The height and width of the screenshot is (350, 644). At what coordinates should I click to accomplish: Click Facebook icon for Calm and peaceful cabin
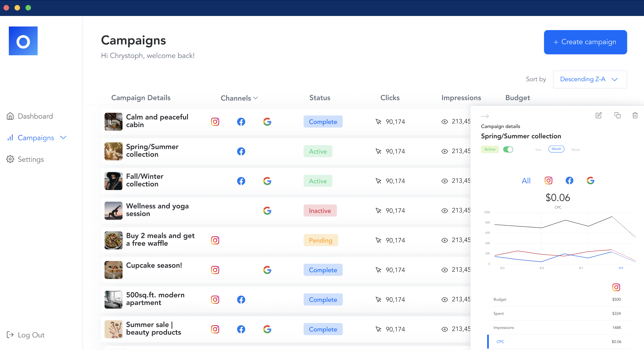click(x=241, y=122)
